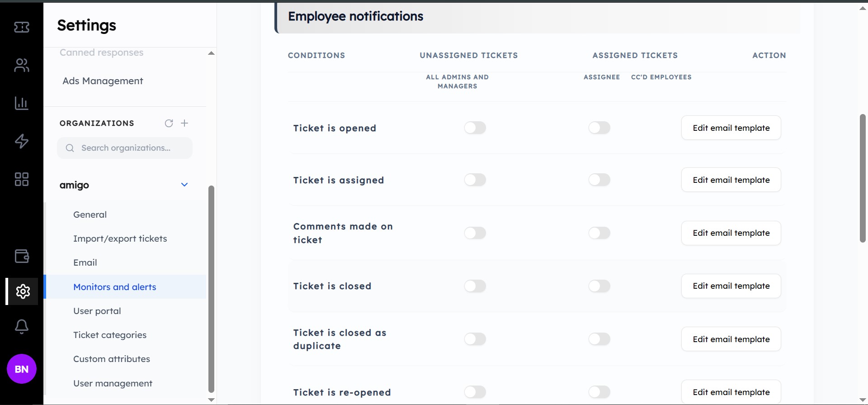This screenshot has height=405, width=868.
Task: Open the Apps grid icon in the sidebar
Action: 21,179
